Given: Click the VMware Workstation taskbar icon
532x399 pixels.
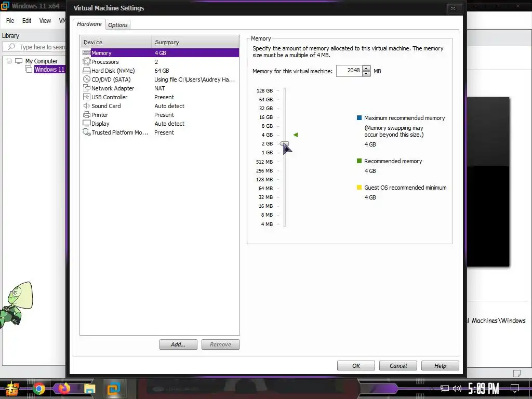Looking at the screenshot, I should coord(113,389).
